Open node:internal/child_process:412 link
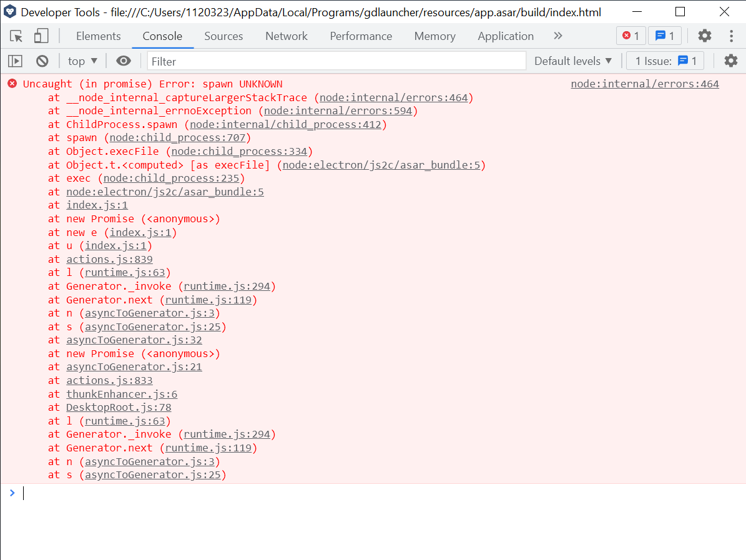The image size is (746, 560). point(285,125)
